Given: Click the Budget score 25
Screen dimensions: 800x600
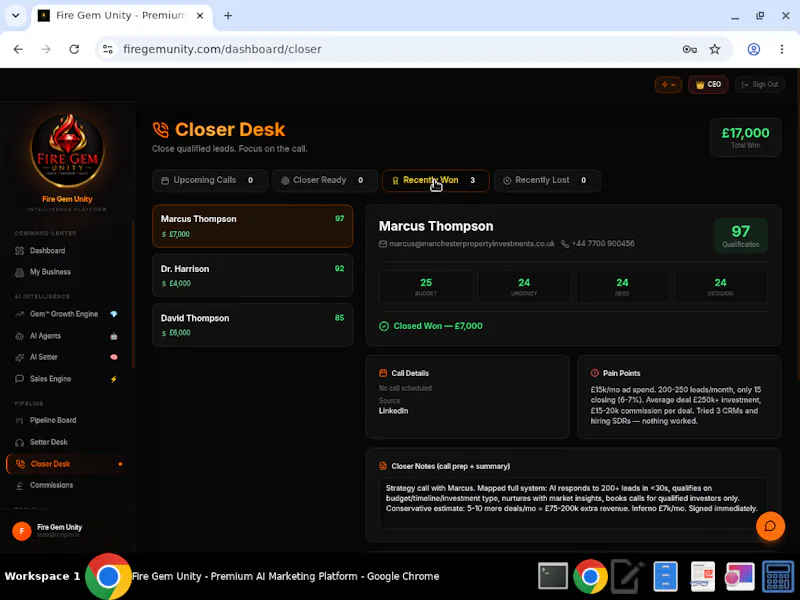Looking at the screenshot, I should pyautogui.click(x=426, y=286).
